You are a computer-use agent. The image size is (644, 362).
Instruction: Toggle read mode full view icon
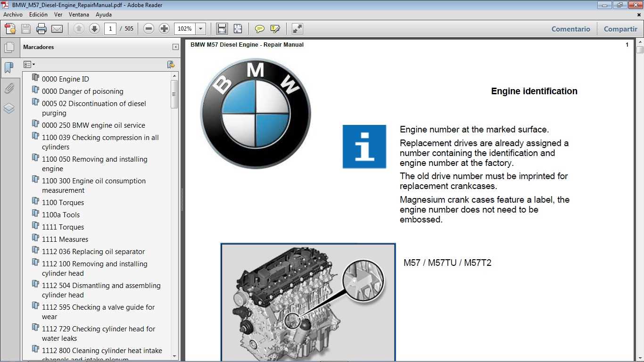point(297,29)
